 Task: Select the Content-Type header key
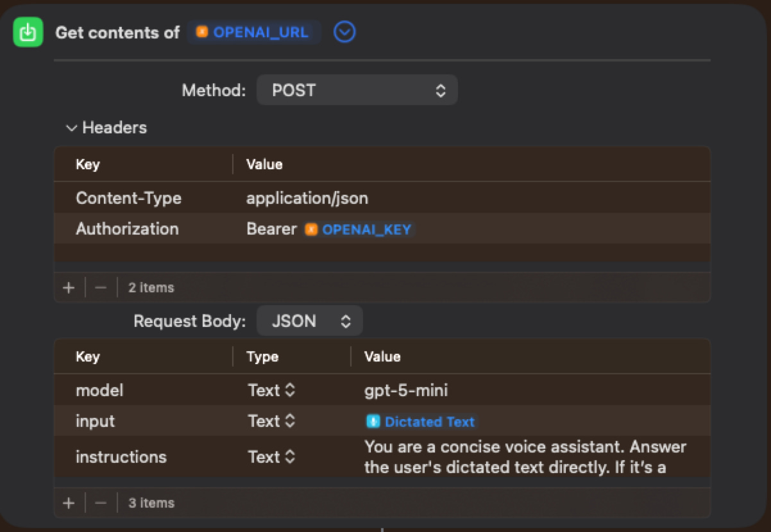[x=128, y=198]
